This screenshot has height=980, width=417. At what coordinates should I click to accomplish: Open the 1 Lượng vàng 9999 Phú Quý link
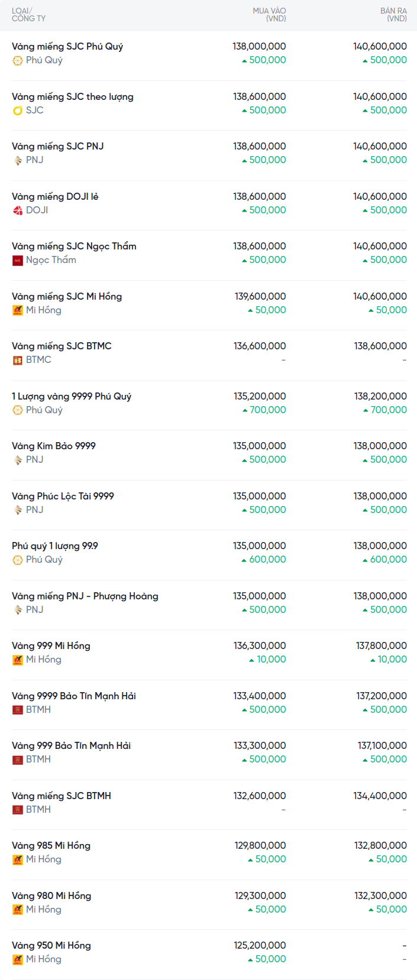(72, 397)
